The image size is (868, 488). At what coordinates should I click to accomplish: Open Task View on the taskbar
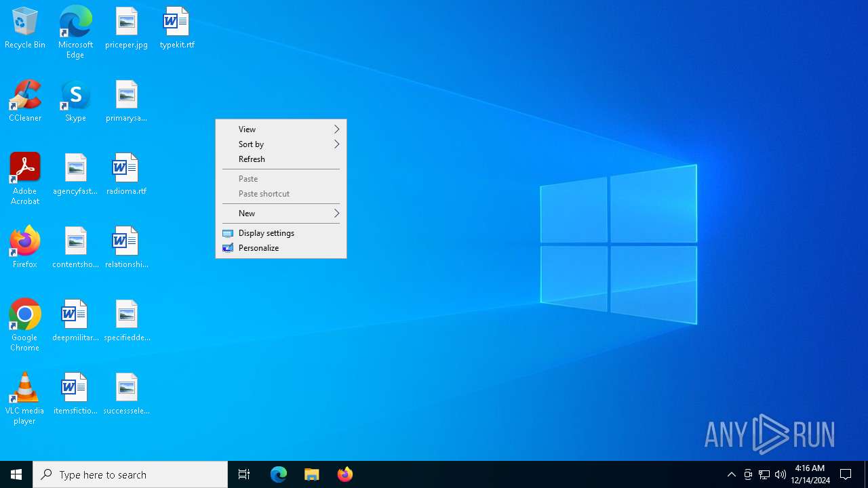pos(244,474)
